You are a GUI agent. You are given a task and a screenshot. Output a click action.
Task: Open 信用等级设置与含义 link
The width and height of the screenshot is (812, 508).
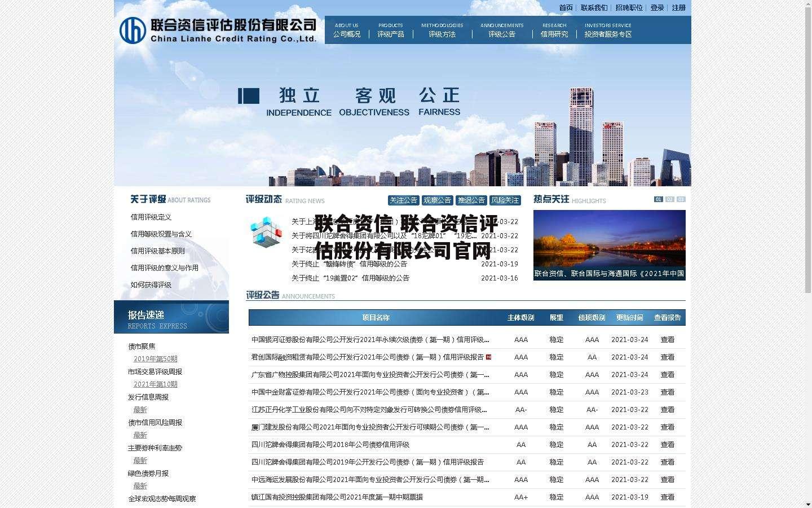161,234
